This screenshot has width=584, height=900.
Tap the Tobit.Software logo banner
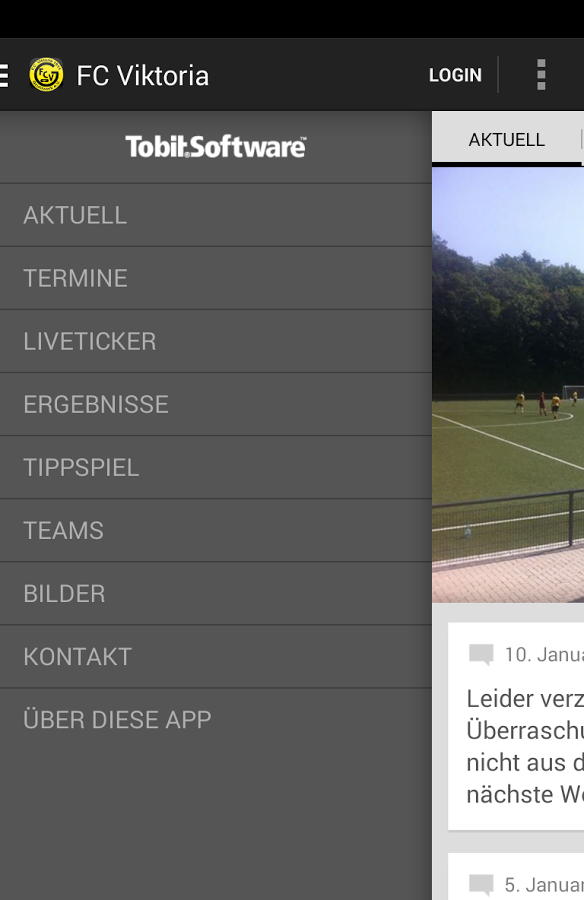pyautogui.click(x=216, y=147)
